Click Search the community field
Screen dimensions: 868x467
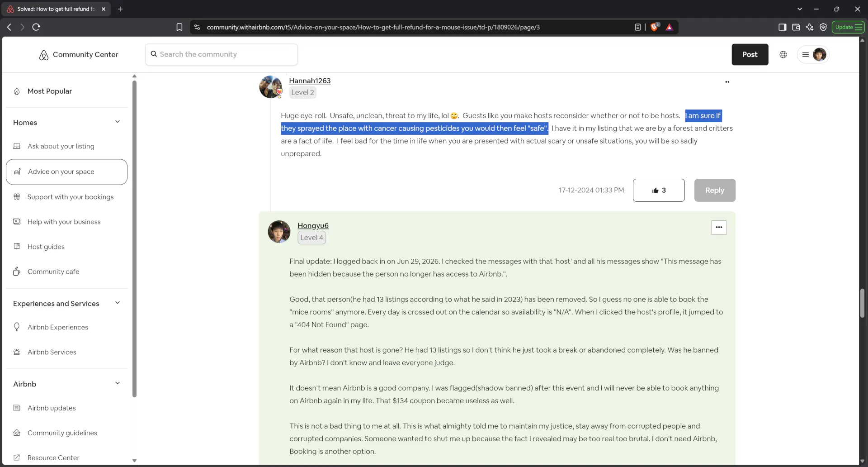tap(222, 54)
